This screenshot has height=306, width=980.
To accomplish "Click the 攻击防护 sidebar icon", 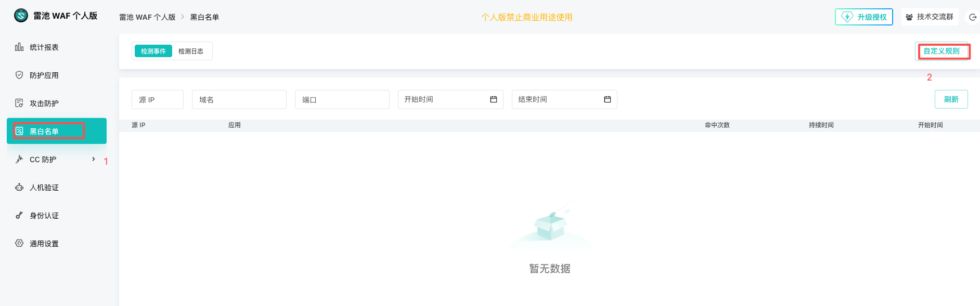I will (19, 103).
